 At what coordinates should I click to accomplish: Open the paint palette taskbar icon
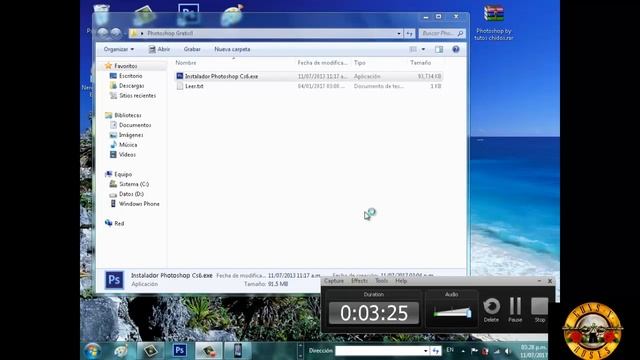pos(121,351)
